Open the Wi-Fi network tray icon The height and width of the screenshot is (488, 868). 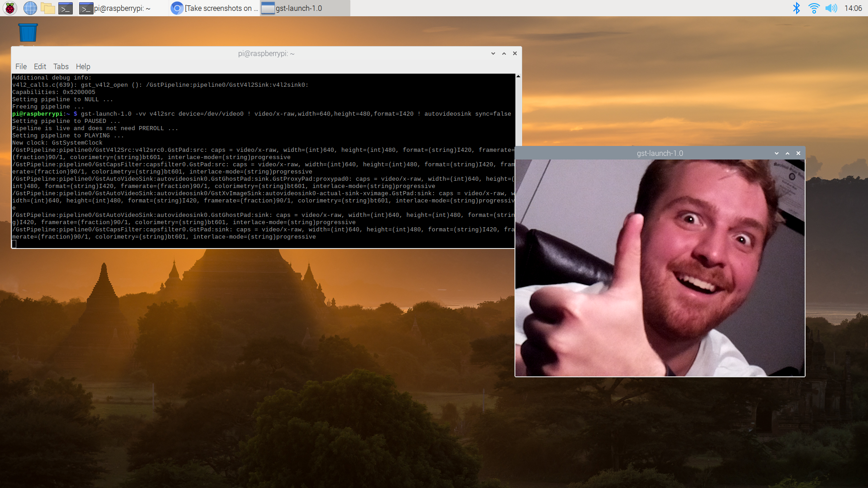[x=814, y=8]
